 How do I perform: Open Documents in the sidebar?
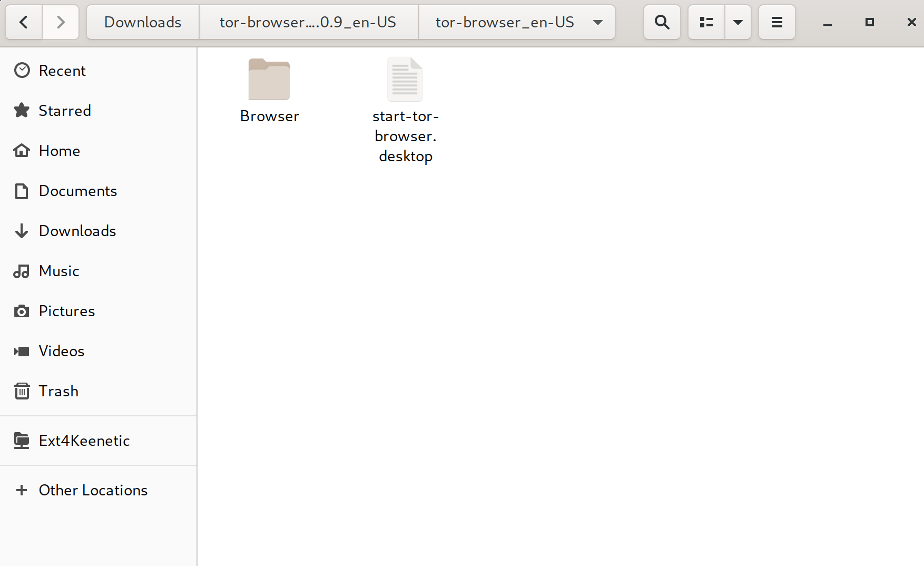[99, 191]
